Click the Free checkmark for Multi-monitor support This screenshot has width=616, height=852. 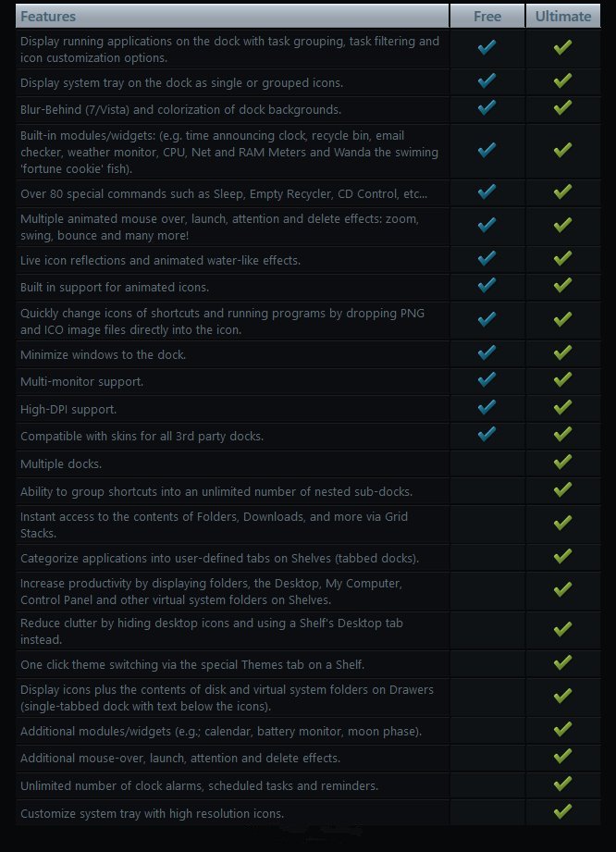pyautogui.click(x=487, y=380)
